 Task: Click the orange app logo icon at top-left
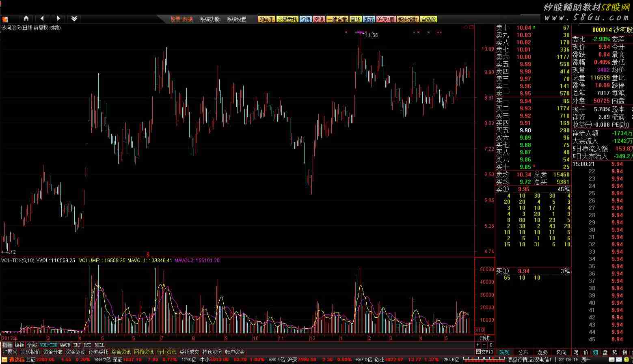[5, 19]
